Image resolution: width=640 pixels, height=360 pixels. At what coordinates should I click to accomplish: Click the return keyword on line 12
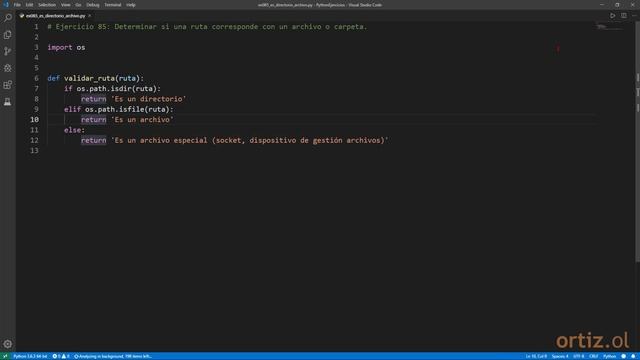pyautogui.click(x=93, y=140)
